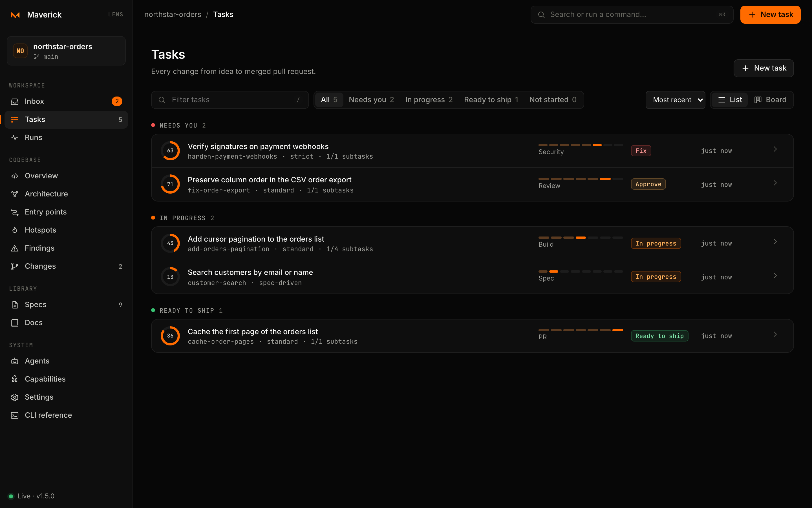Viewport: 812px width, 508px height.
Task: Click Tasks in the breadcrumb
Action: [223, 14]
